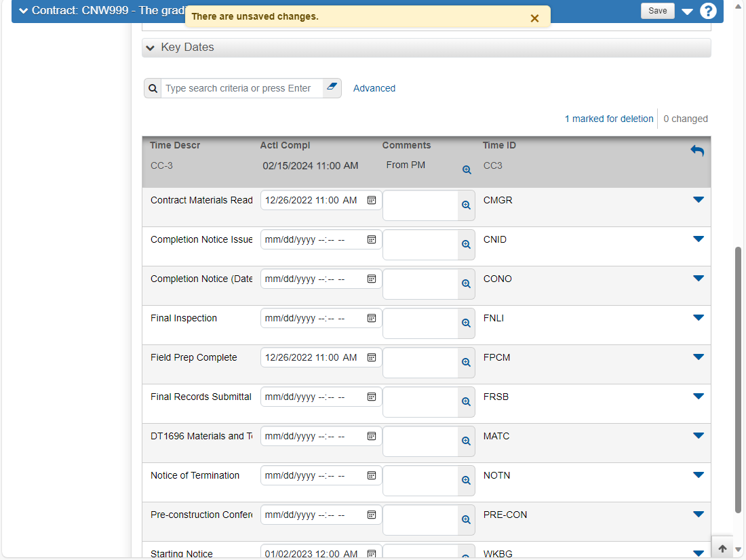This screenshot has width=746, height=560.
Task: Clear search criteria with eraser icon
Action: [x=332, y=87]
